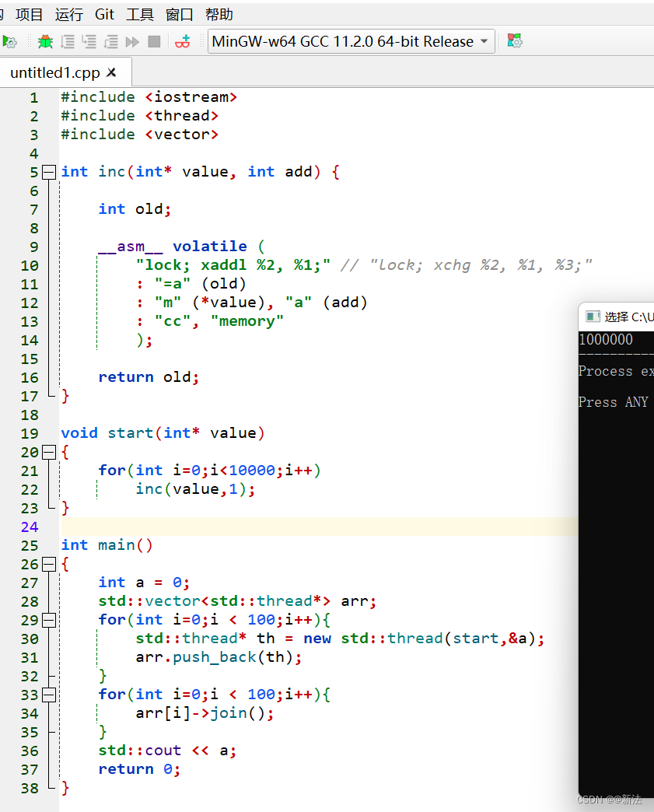Step over the current line
Image resolution: width=654 pixels, height=812 pixels.
click(x=68, y=41)
